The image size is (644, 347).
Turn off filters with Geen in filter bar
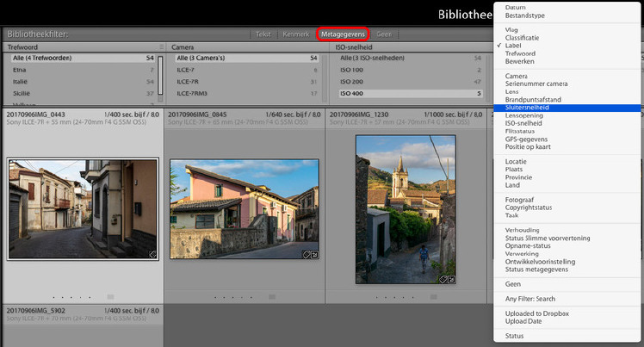pos(384,34)
